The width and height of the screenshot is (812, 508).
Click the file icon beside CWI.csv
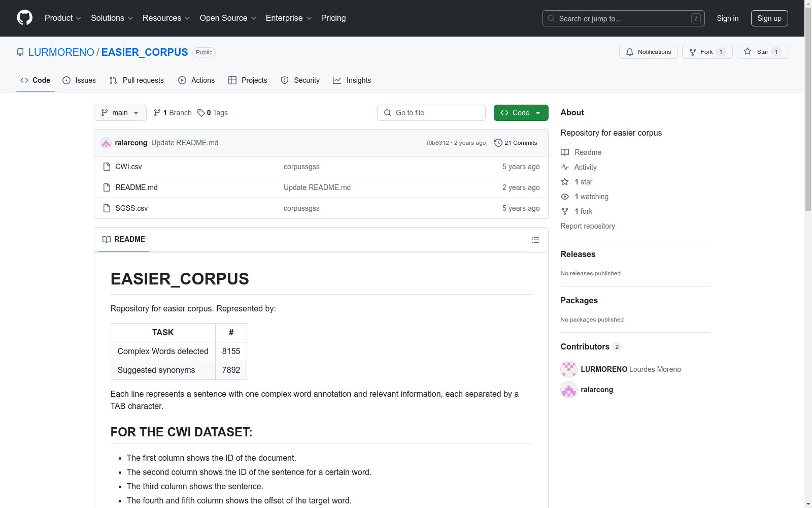point(107,167)
